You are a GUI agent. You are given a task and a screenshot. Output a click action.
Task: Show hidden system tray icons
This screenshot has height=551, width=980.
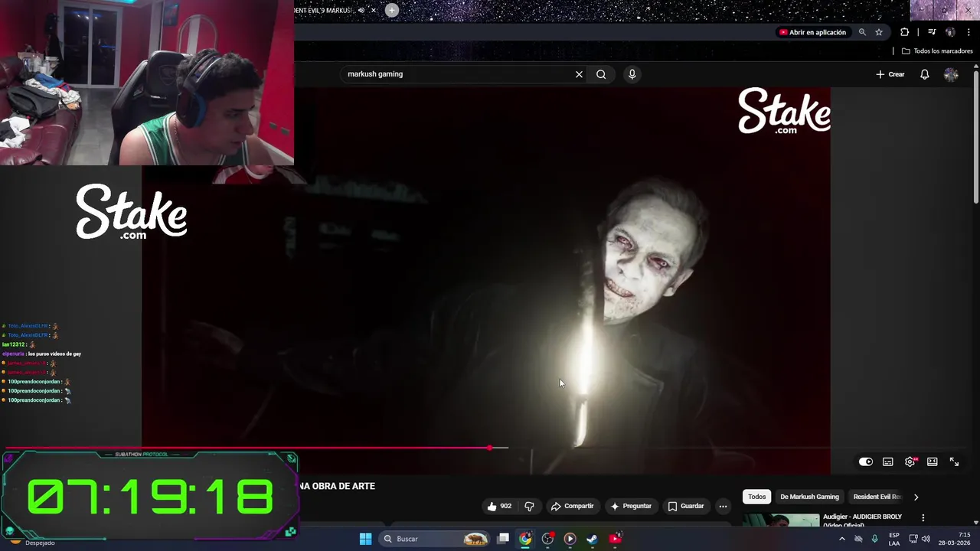841,539
